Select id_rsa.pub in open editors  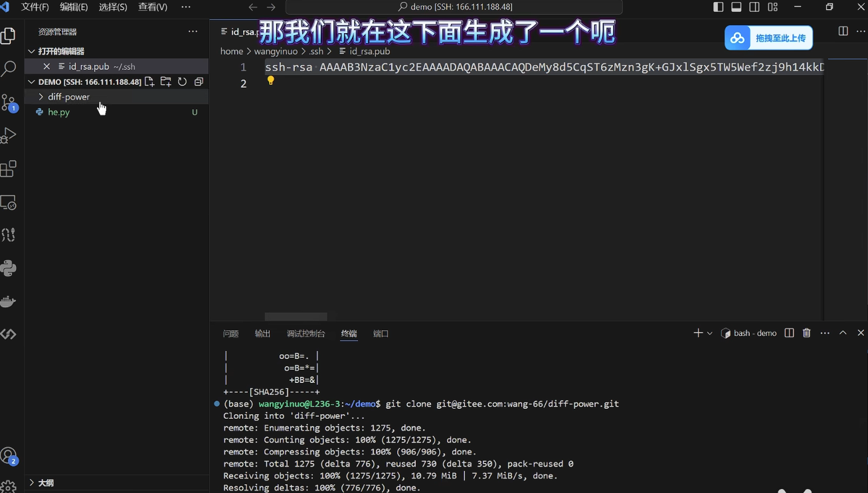[116, 66]
